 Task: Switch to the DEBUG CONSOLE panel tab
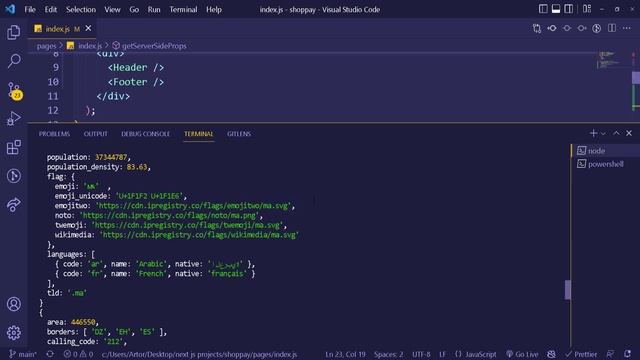[x=145, y=134]
